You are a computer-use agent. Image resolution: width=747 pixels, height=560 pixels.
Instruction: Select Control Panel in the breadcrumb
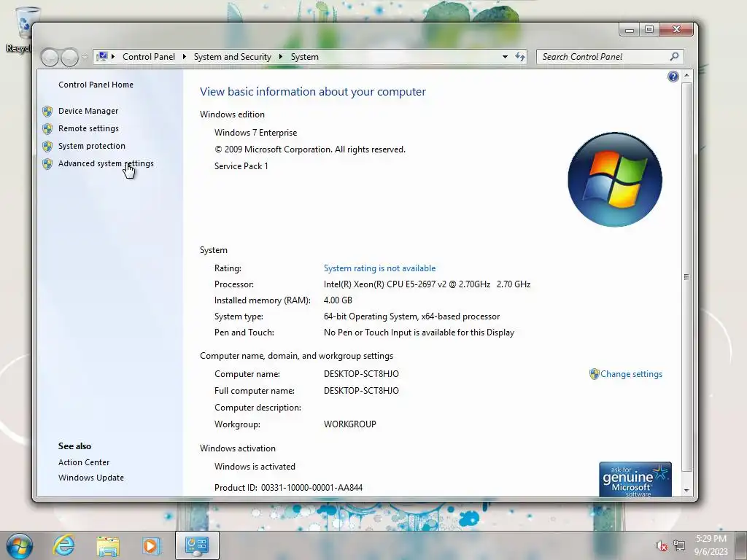point(149,57)
